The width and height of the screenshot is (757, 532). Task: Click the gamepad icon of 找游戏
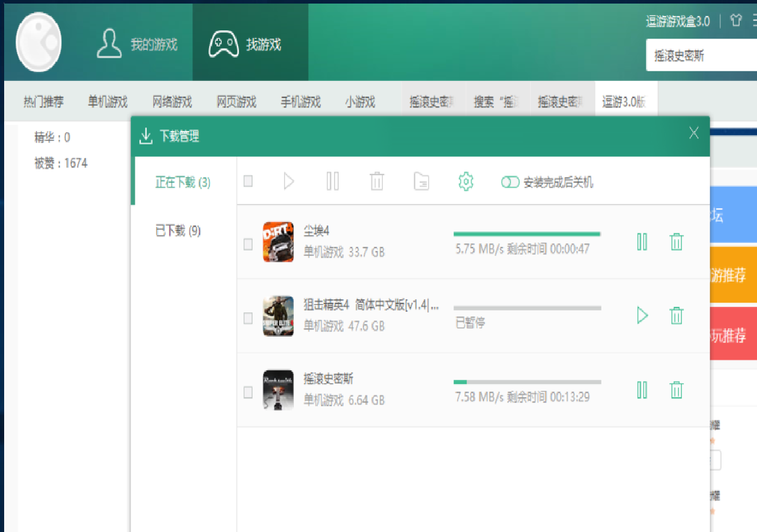[x=223, y=45]
